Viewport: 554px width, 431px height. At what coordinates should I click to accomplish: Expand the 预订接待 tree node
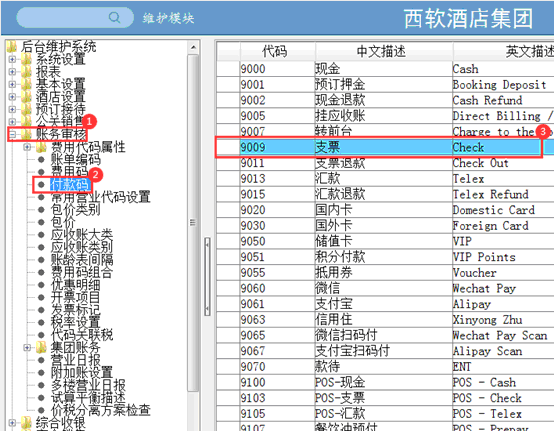click(x=12, y=109)
